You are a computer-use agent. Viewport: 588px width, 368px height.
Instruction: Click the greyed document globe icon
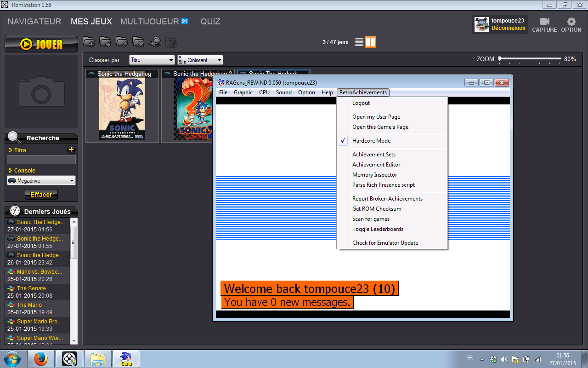point(171,42)
